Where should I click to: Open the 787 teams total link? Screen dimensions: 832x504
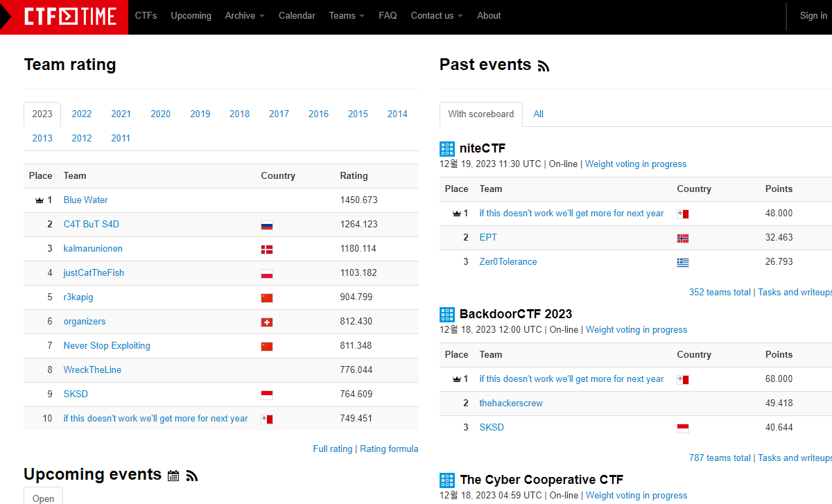click(720, 458)
